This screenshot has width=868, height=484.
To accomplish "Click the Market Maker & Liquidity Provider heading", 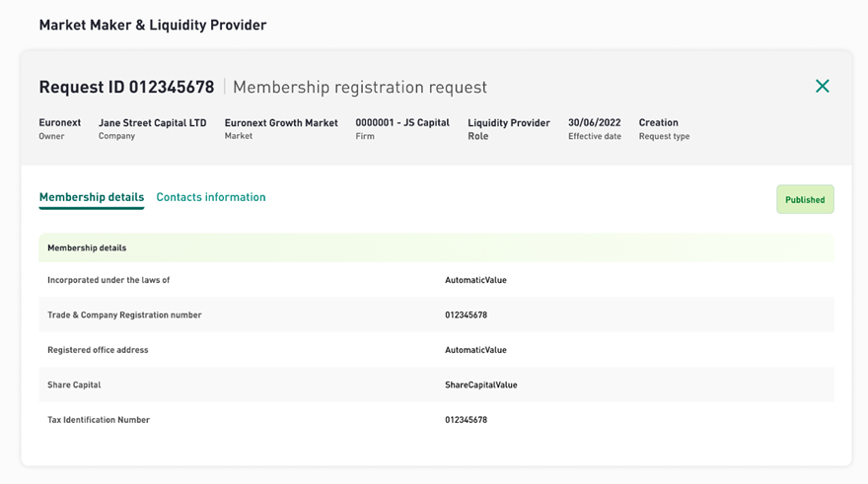I will pyautogui.click(x=153, y=25).
